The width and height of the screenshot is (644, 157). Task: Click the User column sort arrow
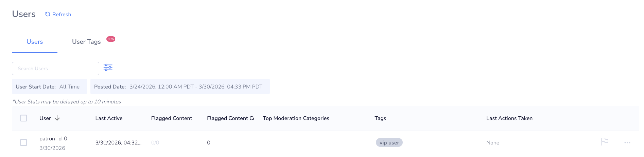click(x=57, y=118)
